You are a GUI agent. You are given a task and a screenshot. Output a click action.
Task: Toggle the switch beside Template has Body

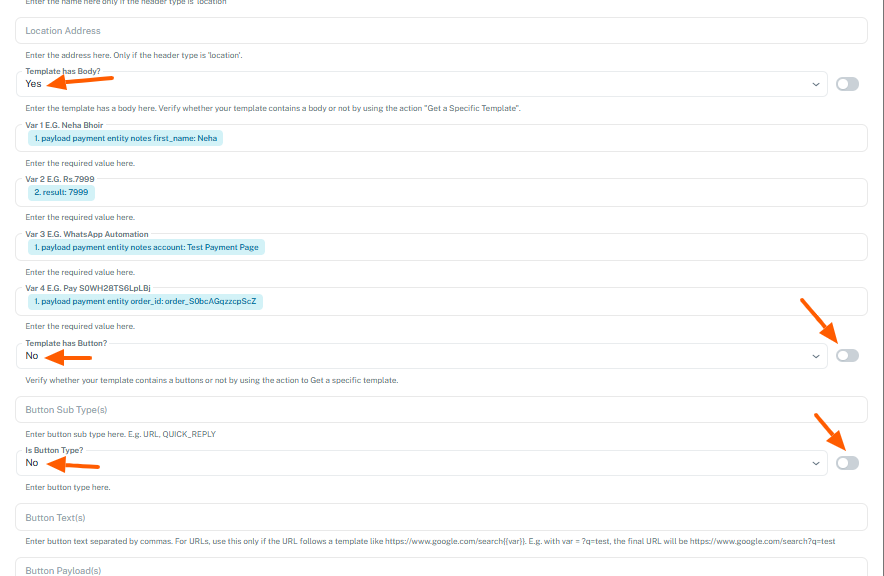tap(847, 84)
